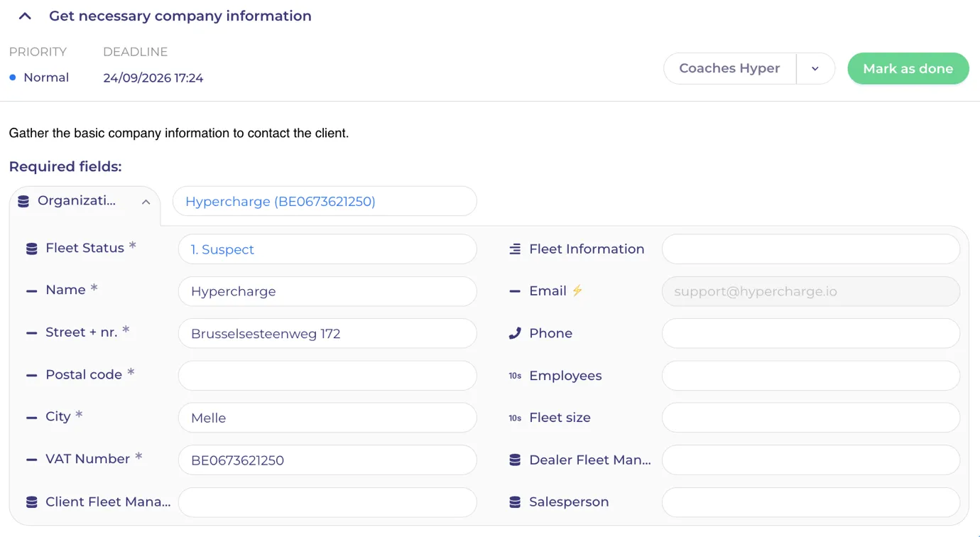Click the Employees number-type icon
Image resolution: width=980 pixels, height=537 pixels.
tap(515, 376)
